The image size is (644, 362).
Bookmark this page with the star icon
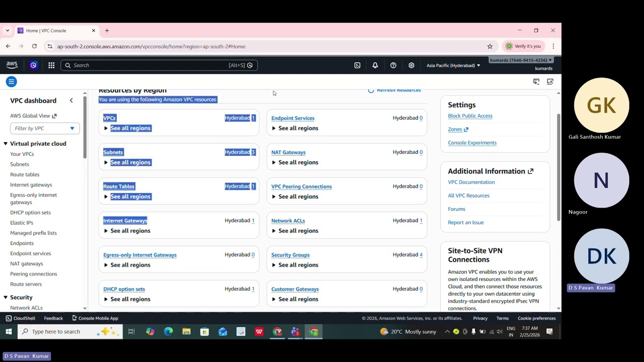click(x=490, y=46)
